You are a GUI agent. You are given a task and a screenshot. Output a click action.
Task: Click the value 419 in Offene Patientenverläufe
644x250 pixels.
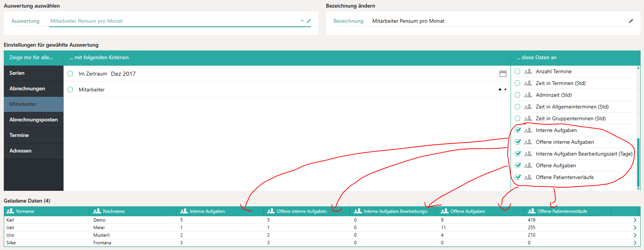pyautogui.click(x=531, y=220)
